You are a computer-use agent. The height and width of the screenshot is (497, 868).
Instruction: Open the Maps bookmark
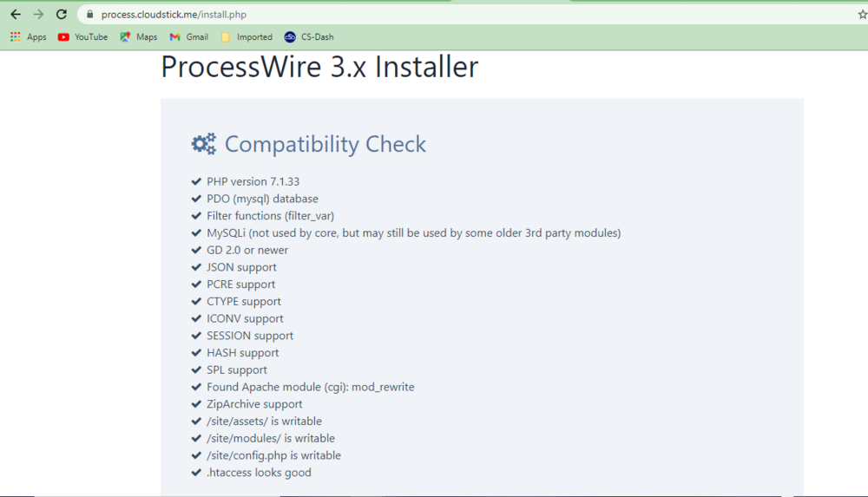139,37
